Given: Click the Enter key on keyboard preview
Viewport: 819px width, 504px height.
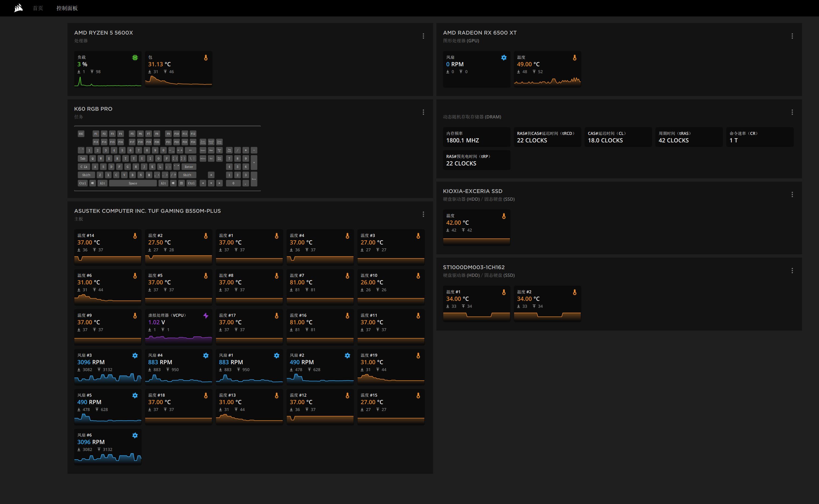Looking at the screenshot, I should coord(189,167).
